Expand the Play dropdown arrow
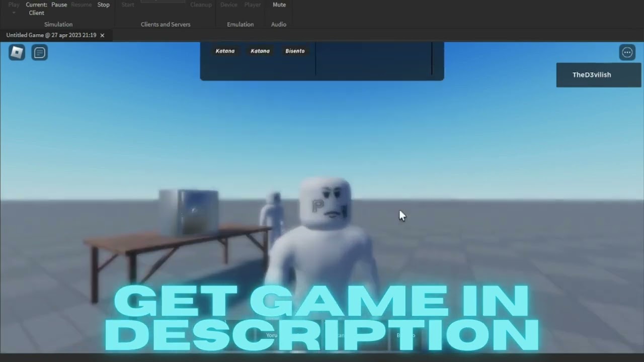 click(x=14, y=13)
